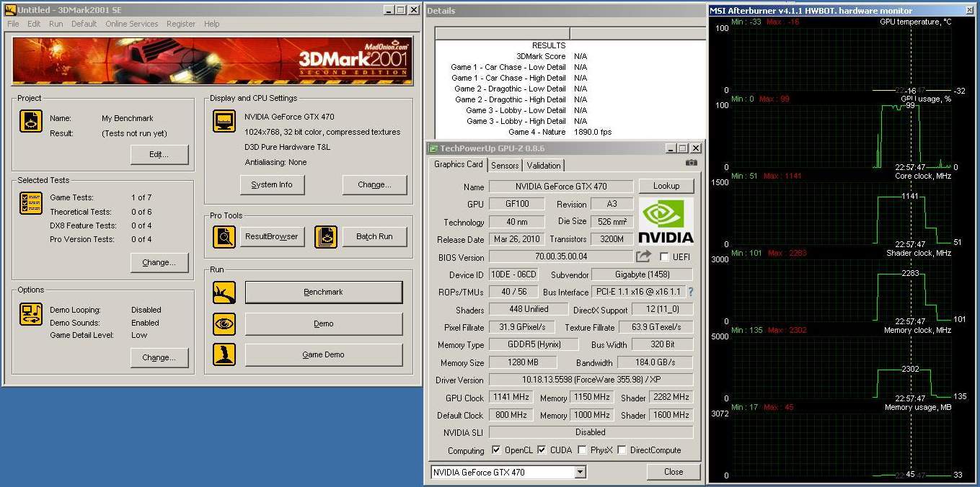Click Change... under Options

click(x=159, y=358)
